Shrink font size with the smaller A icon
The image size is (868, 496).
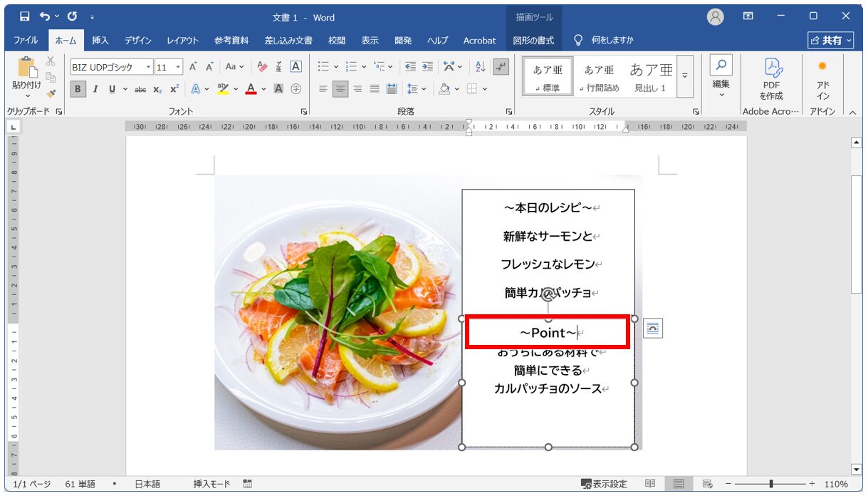[x=210, y=67]
